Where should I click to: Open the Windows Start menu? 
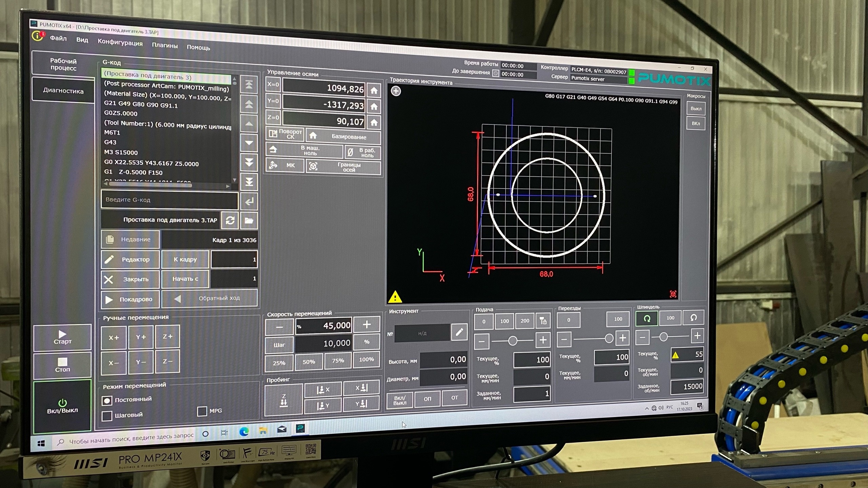click(41, 444)
